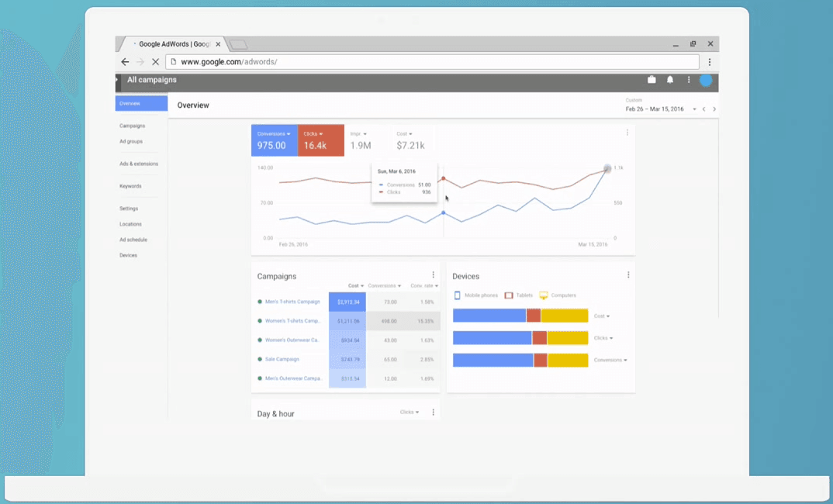
Task: Open the chart card three-dot menu
Action: coord(627,133)
